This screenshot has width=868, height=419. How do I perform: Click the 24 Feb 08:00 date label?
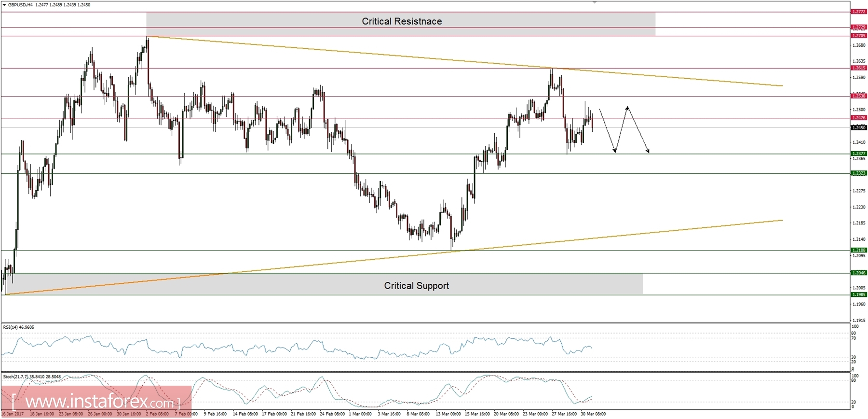(x=332, y=414)
